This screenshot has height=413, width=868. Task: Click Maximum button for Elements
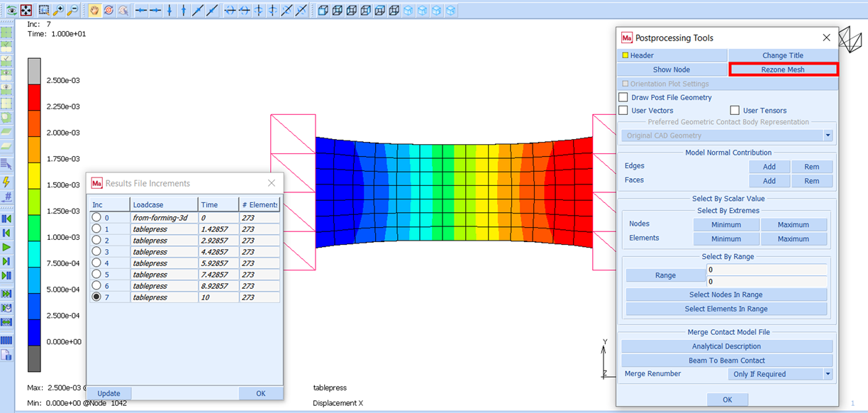click(x=794, y=239)
